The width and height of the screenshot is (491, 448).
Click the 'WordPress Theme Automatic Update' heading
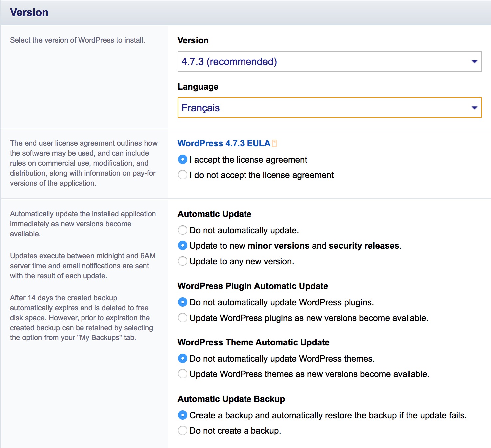click(x=253, y=342)
